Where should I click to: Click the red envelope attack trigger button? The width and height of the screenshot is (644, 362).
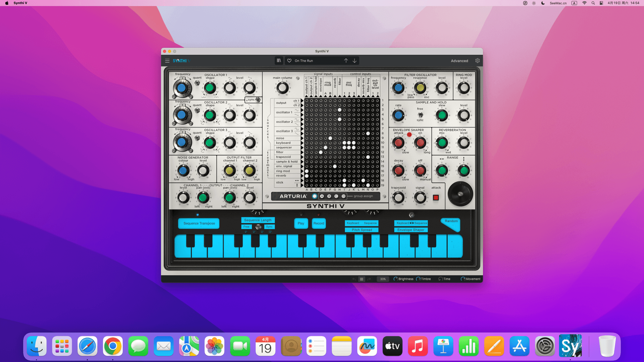436,197
